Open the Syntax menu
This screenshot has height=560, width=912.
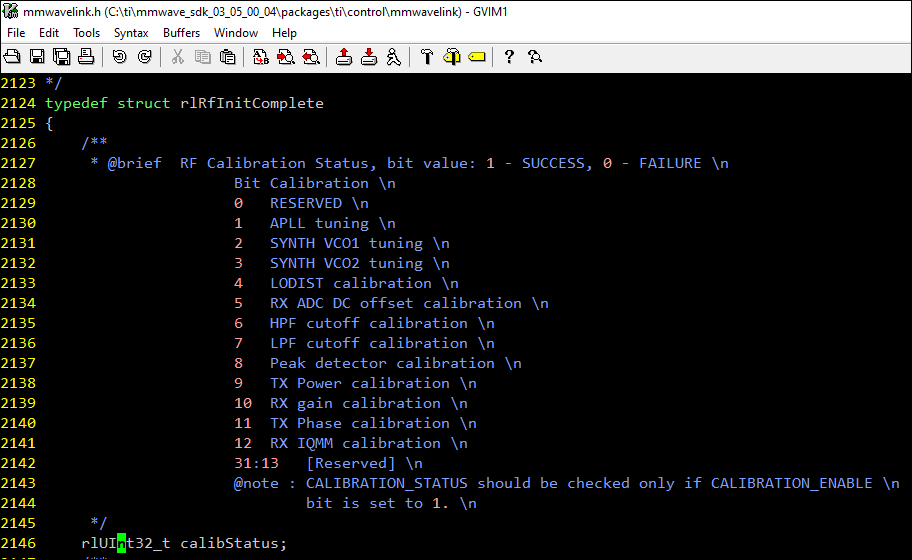(x=131, y=33)
